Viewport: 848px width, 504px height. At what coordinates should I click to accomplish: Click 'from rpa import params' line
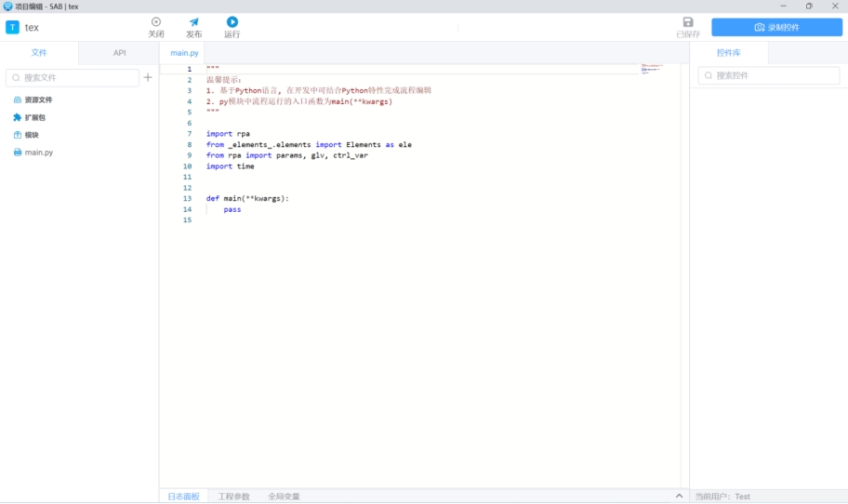286,155
